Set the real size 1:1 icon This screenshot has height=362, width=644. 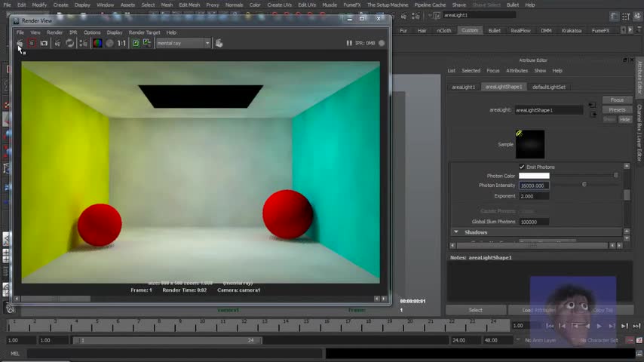pyautogui.click(x=121, y=43)
